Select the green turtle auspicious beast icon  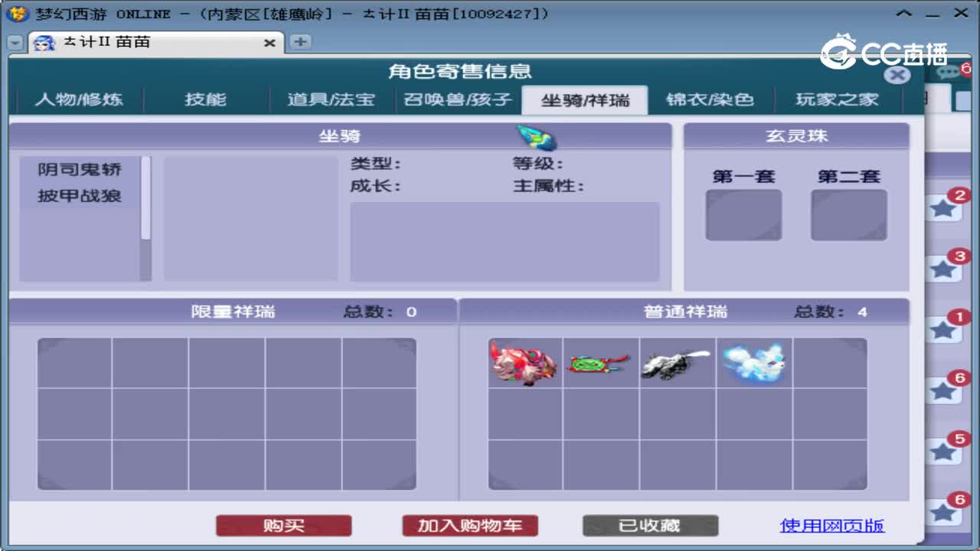pyautogui.click(x=600, y=364)
